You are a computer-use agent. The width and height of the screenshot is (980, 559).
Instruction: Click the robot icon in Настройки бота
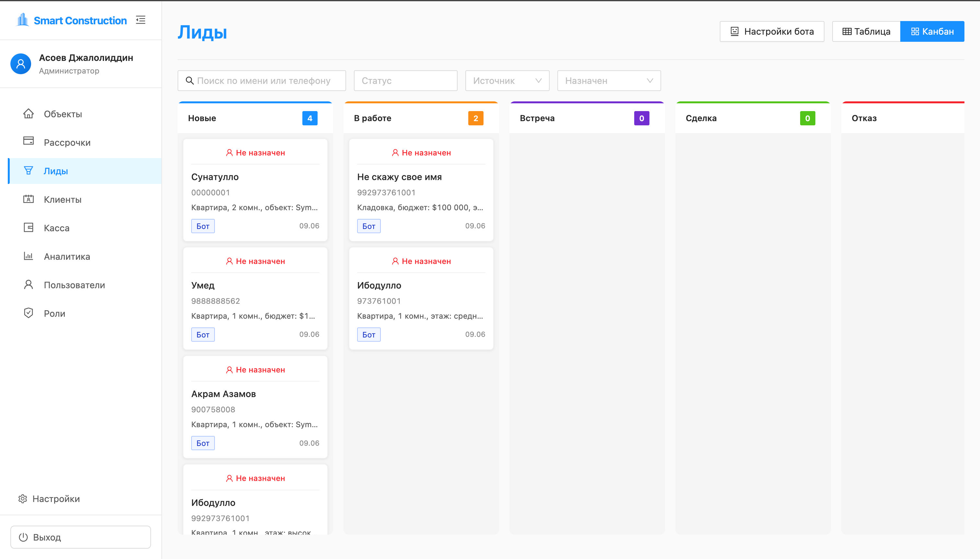tap(735, 31)
